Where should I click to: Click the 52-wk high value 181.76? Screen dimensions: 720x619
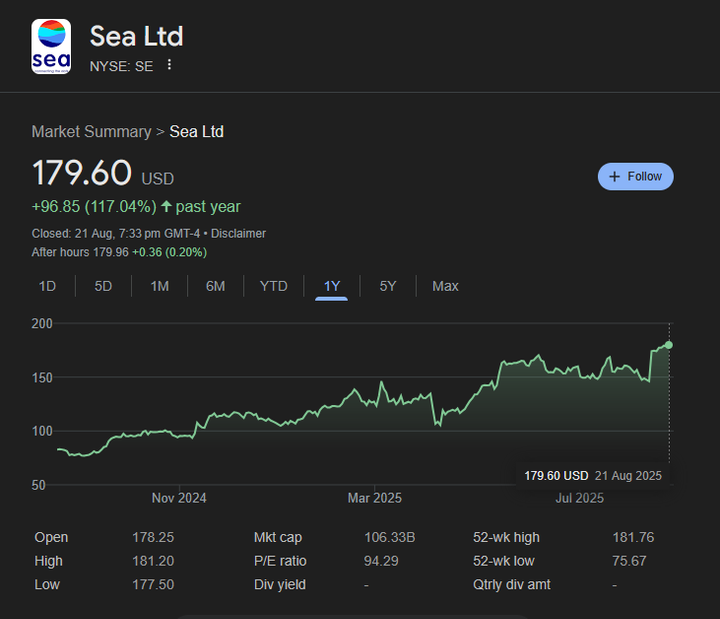pyautogui.click(x=633, y=538)
